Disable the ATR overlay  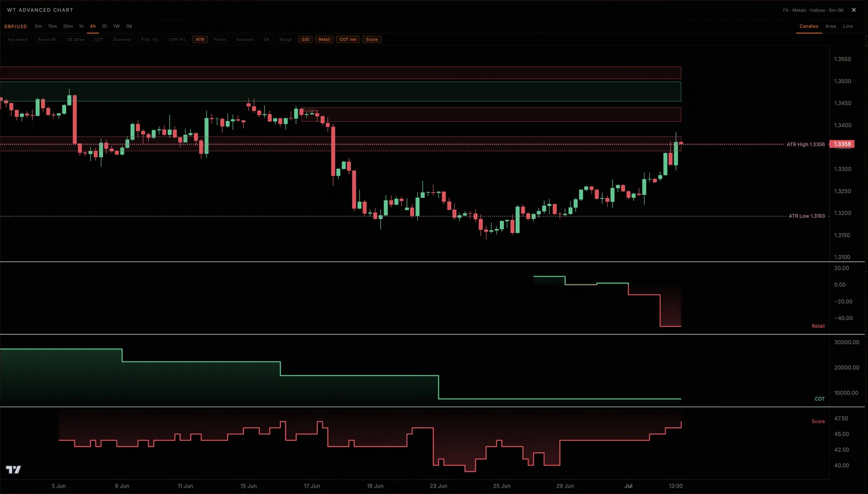(200, 40)
